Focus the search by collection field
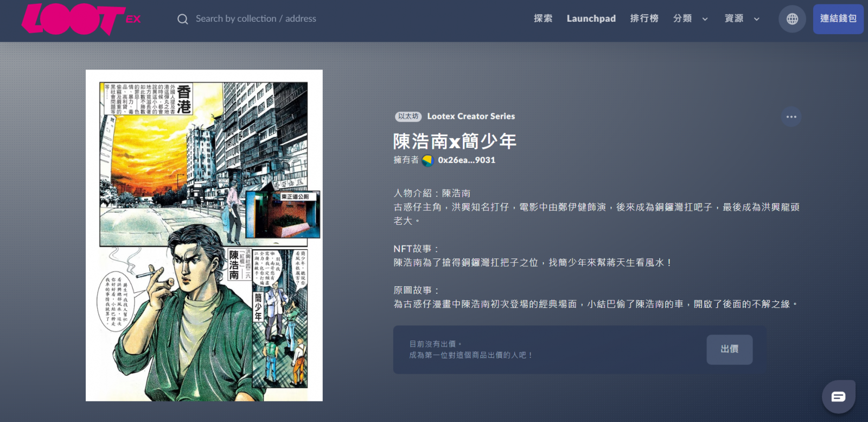Image resolution: width=868 pixels, height=422 pixels. pos(256,18)
